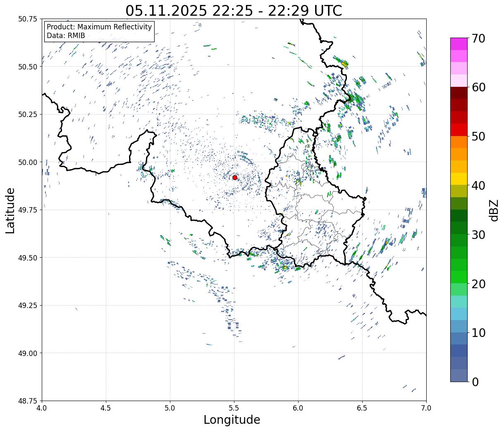Click the longitude tick label 4.0
The image size is (504, 430).
(42, 408)
